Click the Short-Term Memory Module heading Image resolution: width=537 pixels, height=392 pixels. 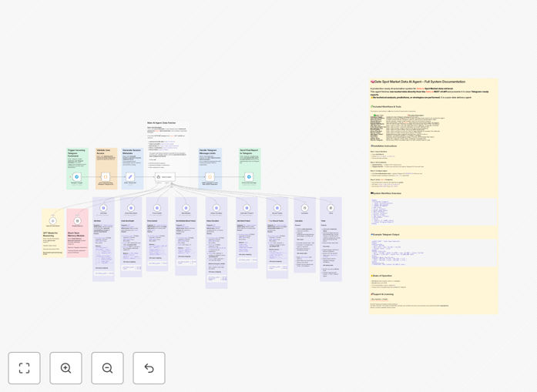pos(76,234)
